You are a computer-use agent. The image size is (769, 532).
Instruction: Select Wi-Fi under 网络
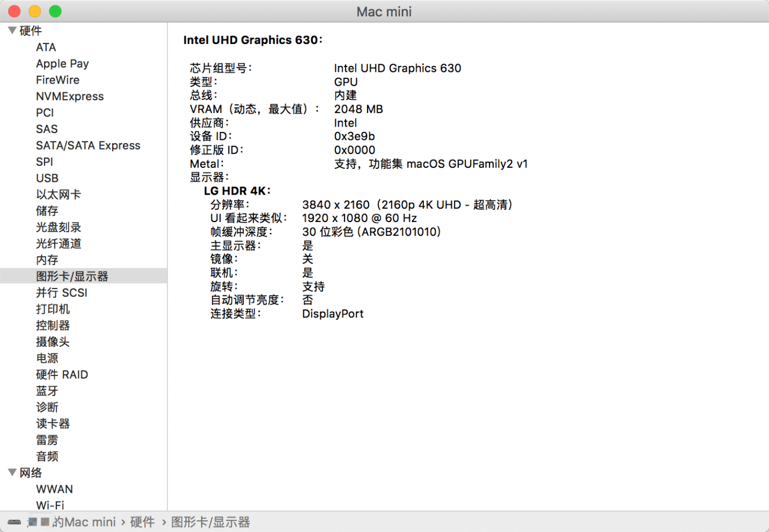pos(50,505)
